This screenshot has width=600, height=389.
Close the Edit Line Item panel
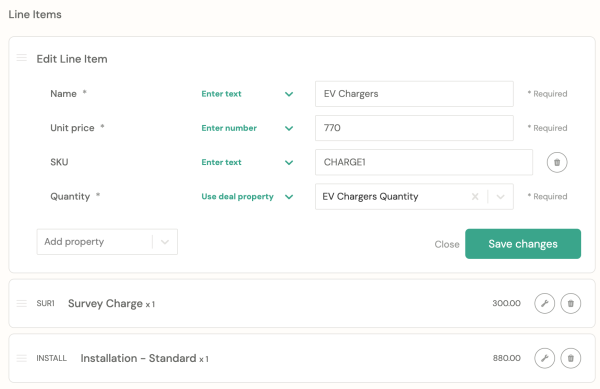[447, 244]
